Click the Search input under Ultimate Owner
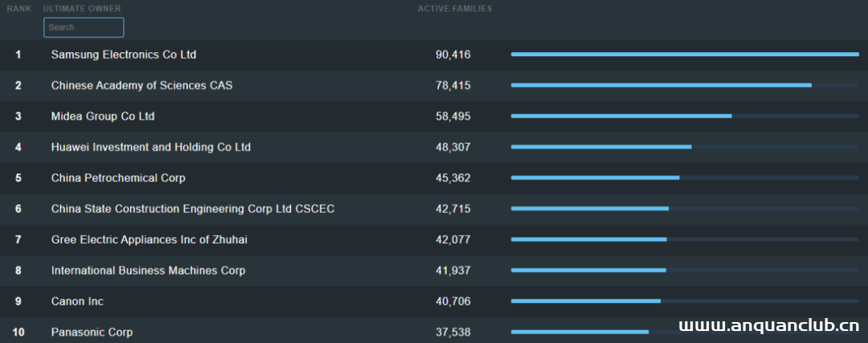868x343 pixels. click(84, 27)
